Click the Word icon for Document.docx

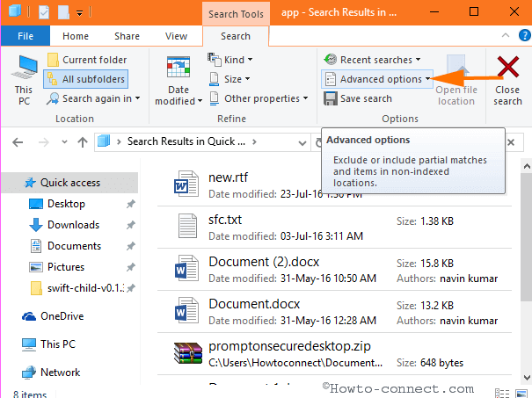tap(186, 310)
